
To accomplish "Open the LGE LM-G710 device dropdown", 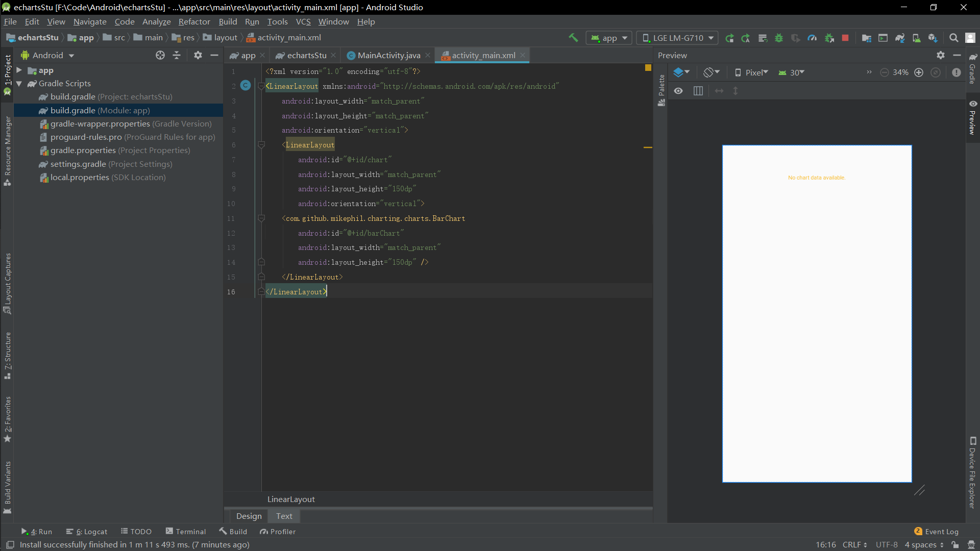I will [678, 38].
